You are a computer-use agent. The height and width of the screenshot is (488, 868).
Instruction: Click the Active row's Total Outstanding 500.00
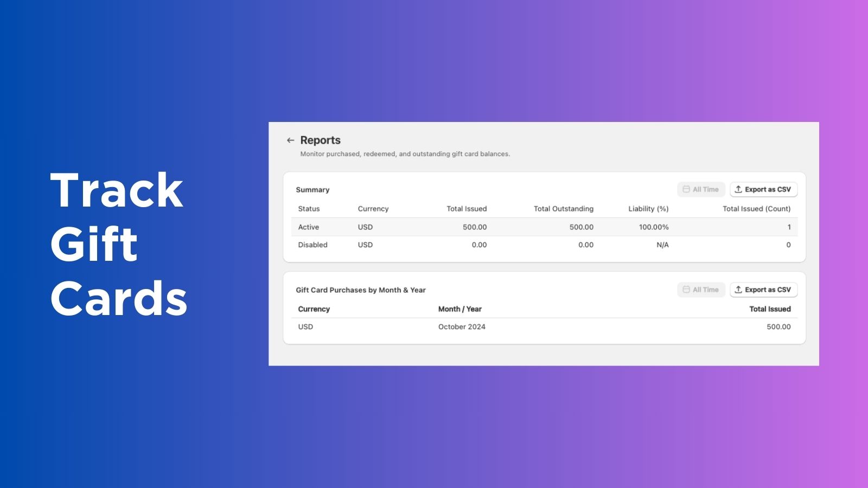point(582,227)
